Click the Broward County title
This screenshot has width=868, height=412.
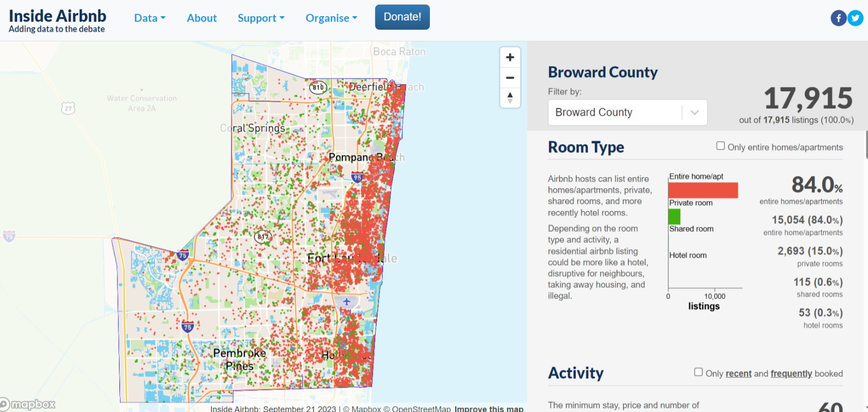[602, 72]
